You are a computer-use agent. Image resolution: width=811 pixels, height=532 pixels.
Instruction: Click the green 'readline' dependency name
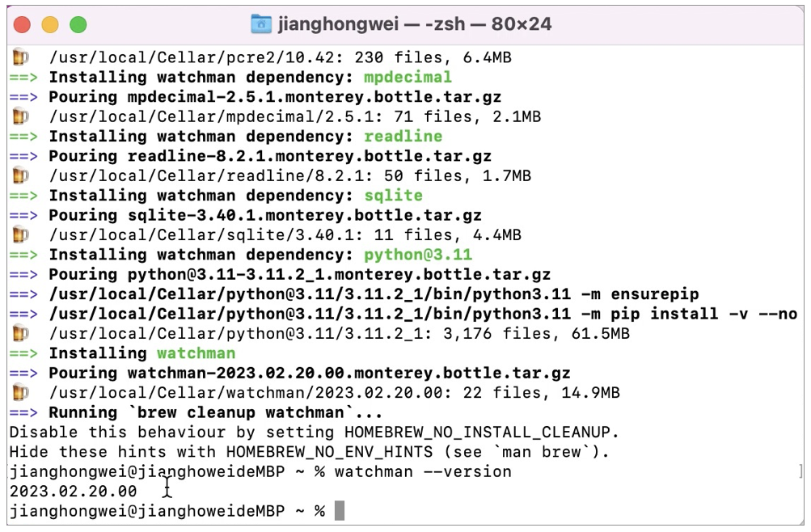(x=403, y=136)
